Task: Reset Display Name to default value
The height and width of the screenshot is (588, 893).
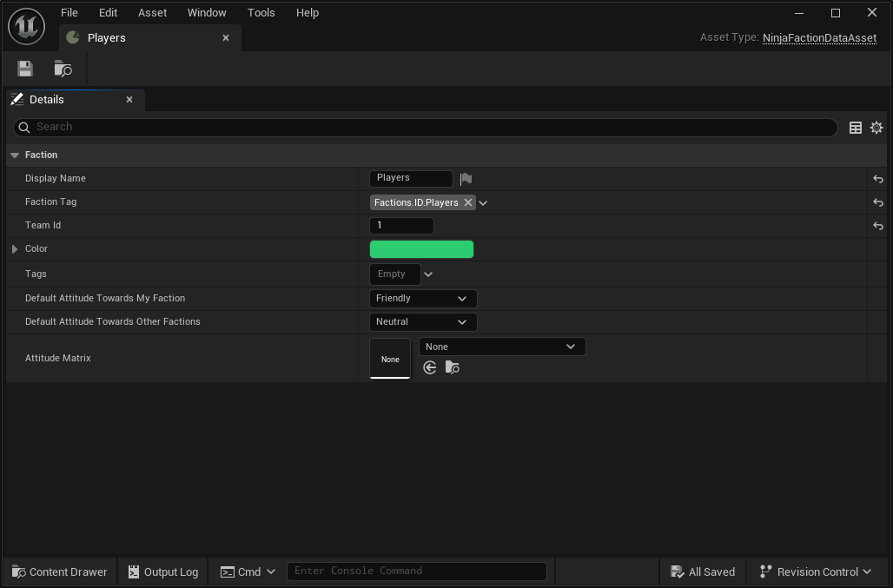Action: click(878, 179)
